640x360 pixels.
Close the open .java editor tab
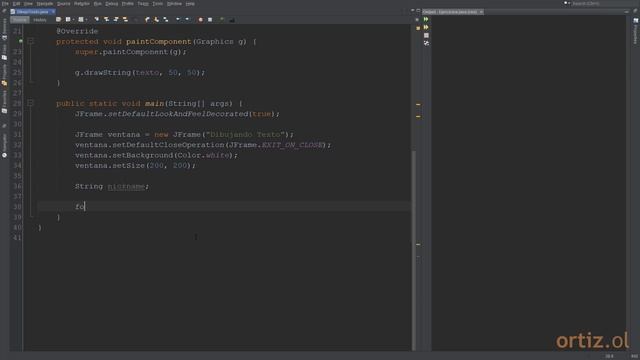click(53, 12)
